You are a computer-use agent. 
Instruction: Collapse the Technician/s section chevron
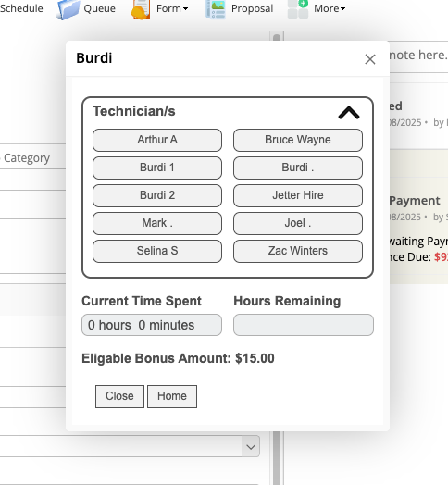349,113
